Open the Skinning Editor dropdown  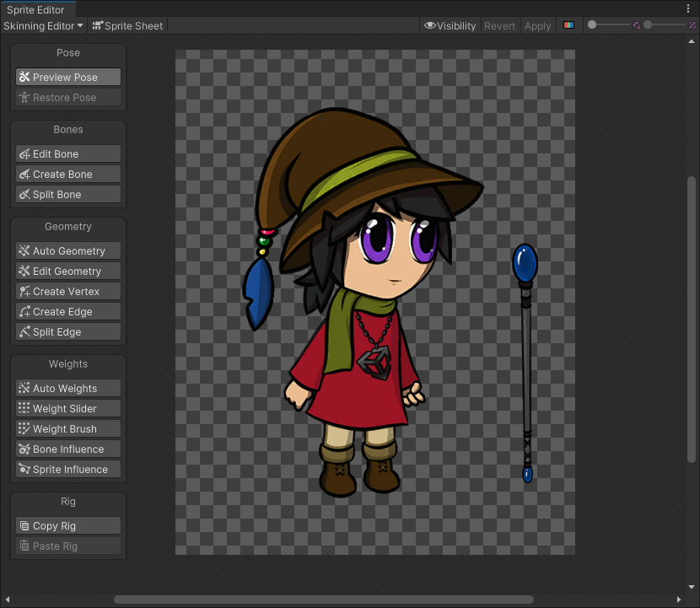[44, 26]
